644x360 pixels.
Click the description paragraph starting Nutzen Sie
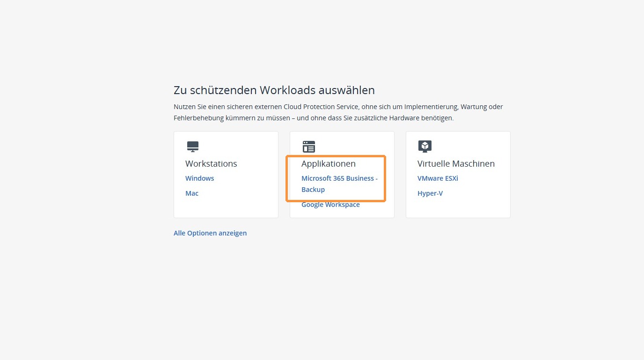[338, 112]
